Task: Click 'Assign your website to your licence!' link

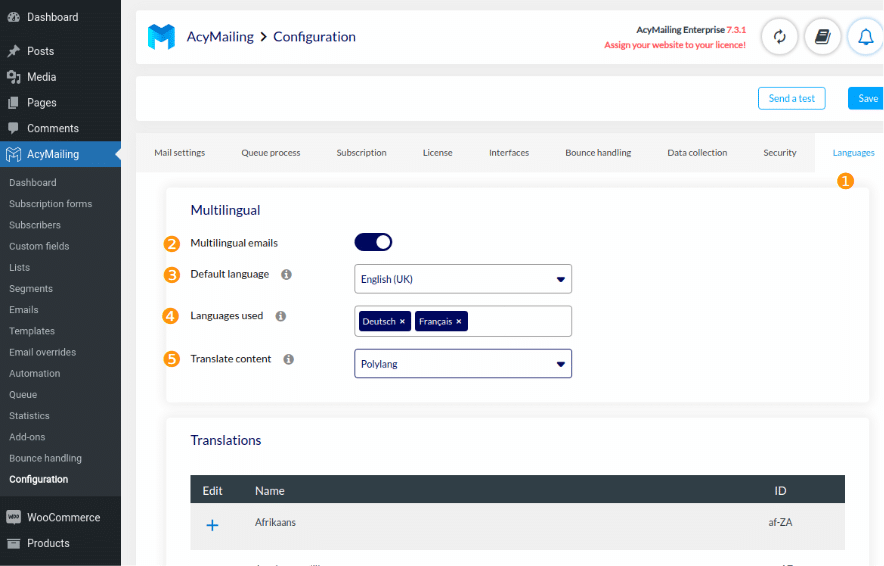Action: tap(675, 45)
